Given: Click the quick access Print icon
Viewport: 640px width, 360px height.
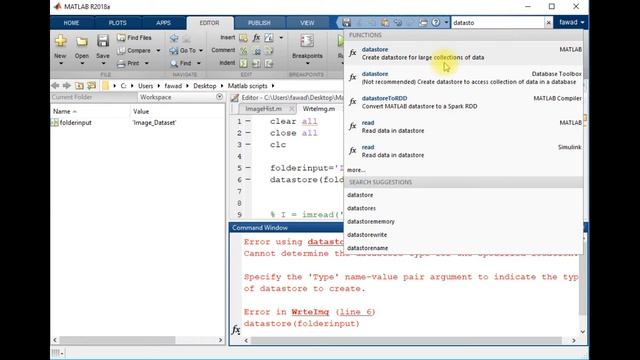Looking at the screenshot, I should point(423,22).
